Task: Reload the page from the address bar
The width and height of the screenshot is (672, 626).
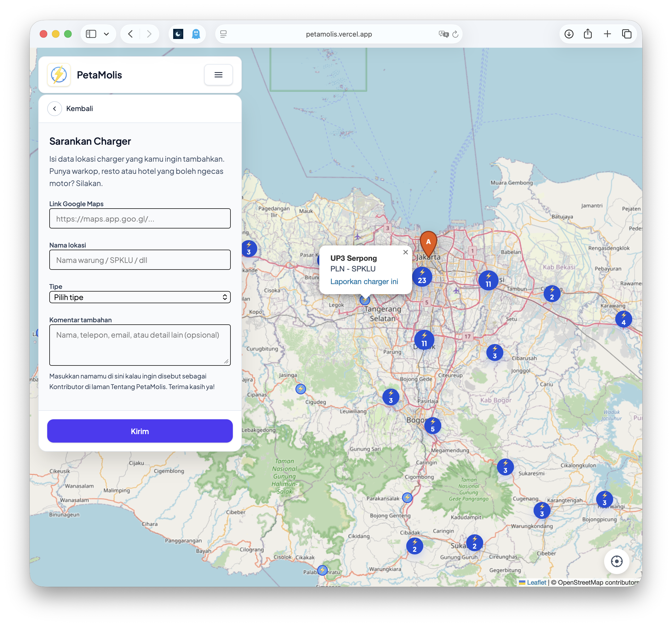Action: point(455,34)
